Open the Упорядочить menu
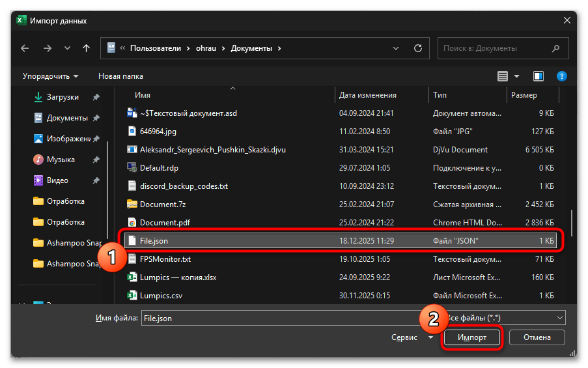Image resolution: width=588 pixels, height=368 pixels. pos(50,76)
